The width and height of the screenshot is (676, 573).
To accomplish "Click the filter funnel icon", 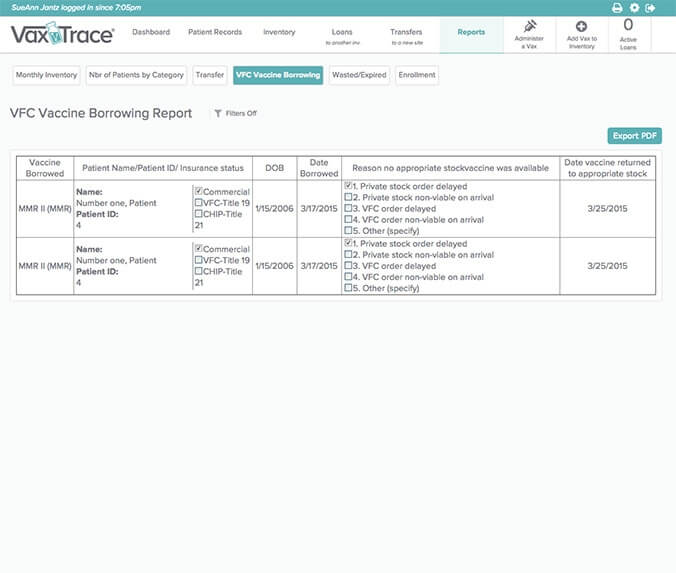I will pyautogui.click(x=218, y=114).
